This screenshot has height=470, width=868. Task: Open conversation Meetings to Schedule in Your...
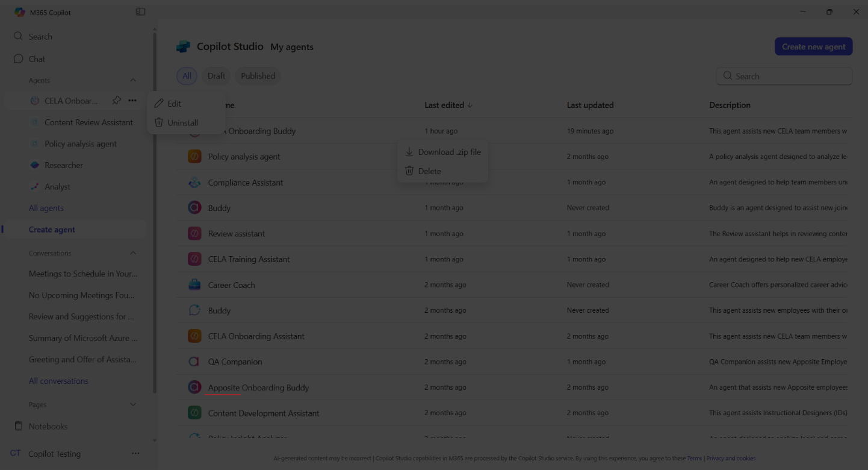point(83,274)
